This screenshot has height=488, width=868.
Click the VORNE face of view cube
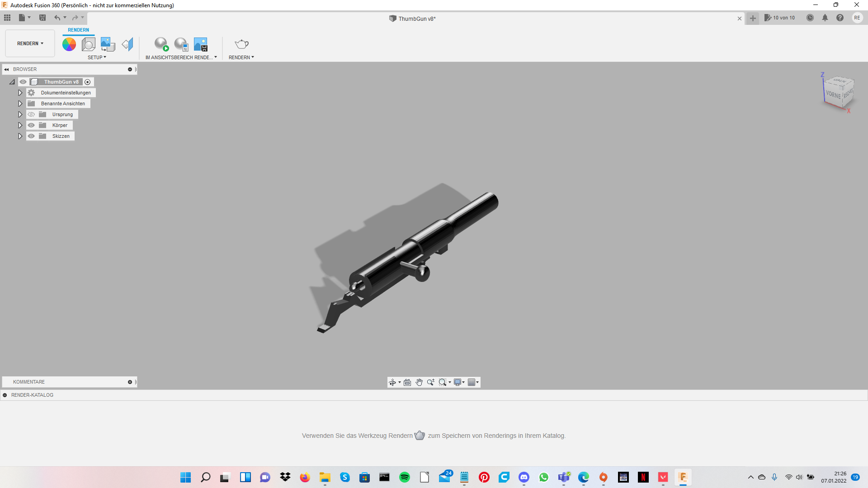(x=833, y=94)
